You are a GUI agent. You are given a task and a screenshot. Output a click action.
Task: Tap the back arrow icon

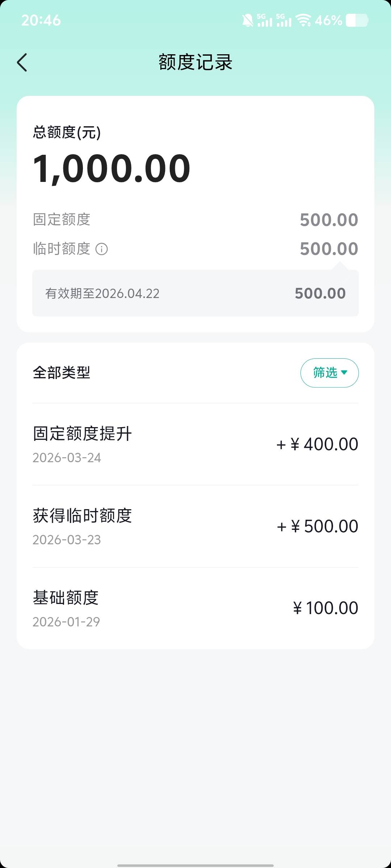(x=22, y=62)
